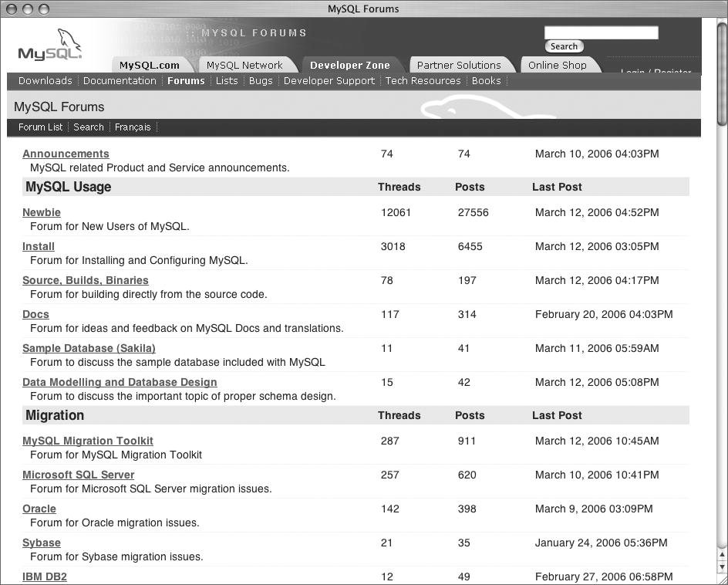728x585 pixels.
Task: Click the window's yellow minimize button
Action: point(28,8)
